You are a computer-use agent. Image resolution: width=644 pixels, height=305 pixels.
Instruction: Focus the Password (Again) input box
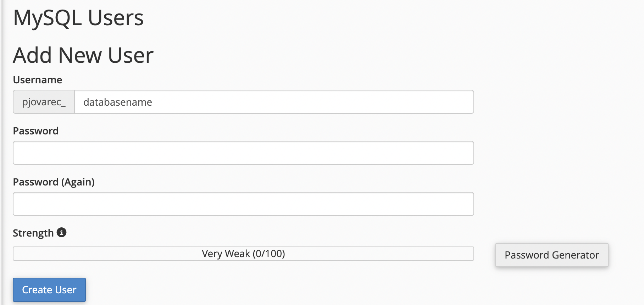point(243,204)
